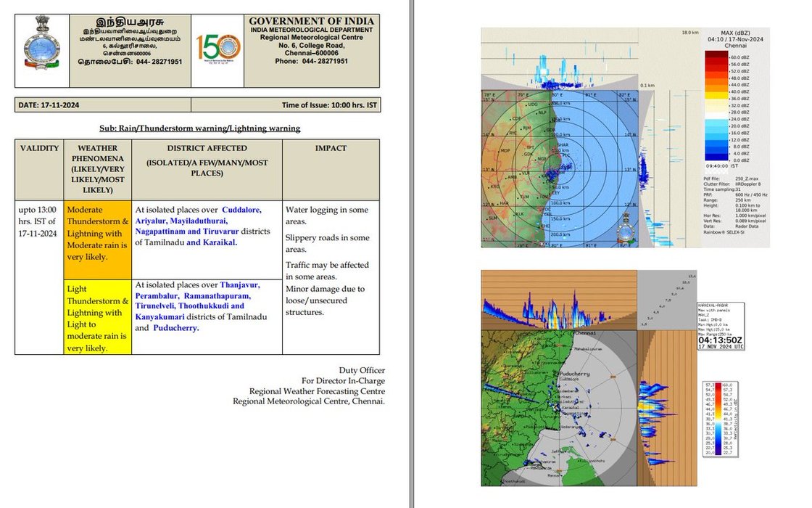Click the district name 'Thanjavur,'

click(x=240, y=284)
